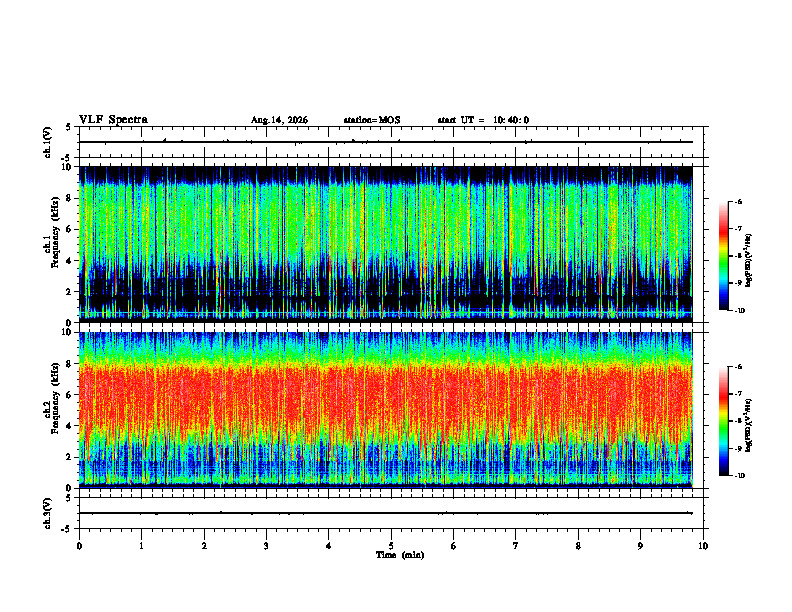Click time axis tick label "3"
This screenshot has width=792, height=612.
tap(266, 546)
